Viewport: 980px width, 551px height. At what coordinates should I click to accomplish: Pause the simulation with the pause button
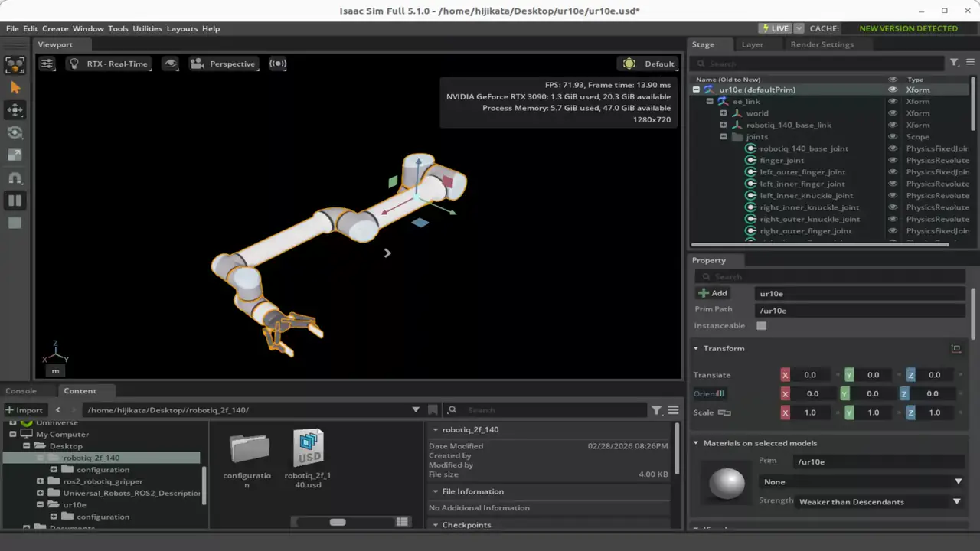[x=15, y=201]
